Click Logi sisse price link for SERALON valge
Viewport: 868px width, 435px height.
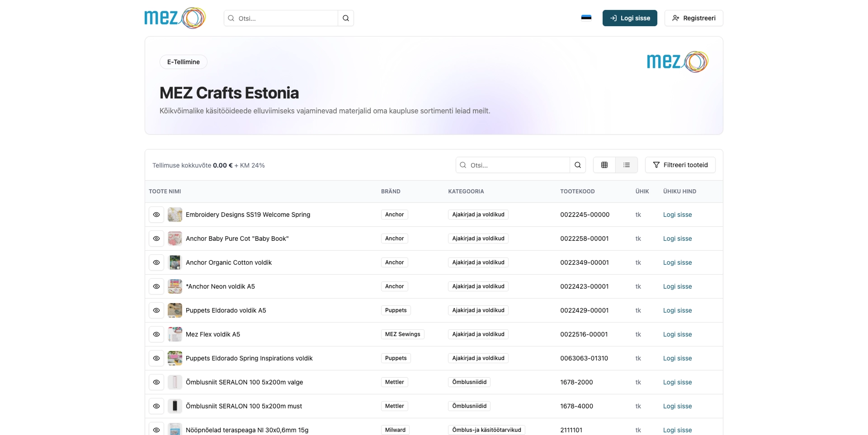(677, 382)
